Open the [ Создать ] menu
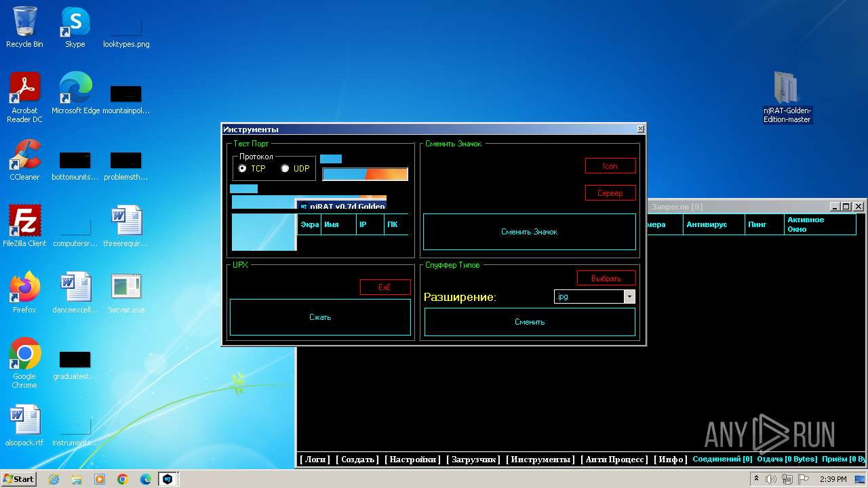Screen dimensions: 868x488 [x=357, y=460]
